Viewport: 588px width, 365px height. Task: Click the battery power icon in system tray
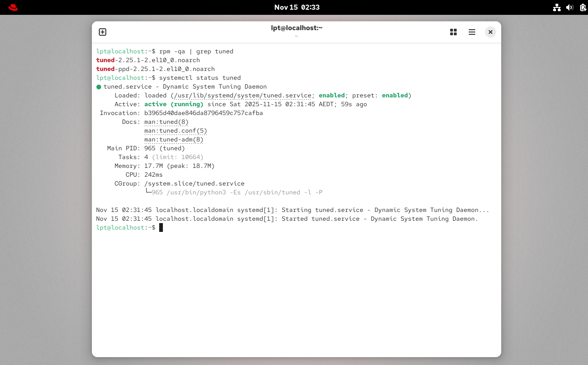tap(582, 7)
